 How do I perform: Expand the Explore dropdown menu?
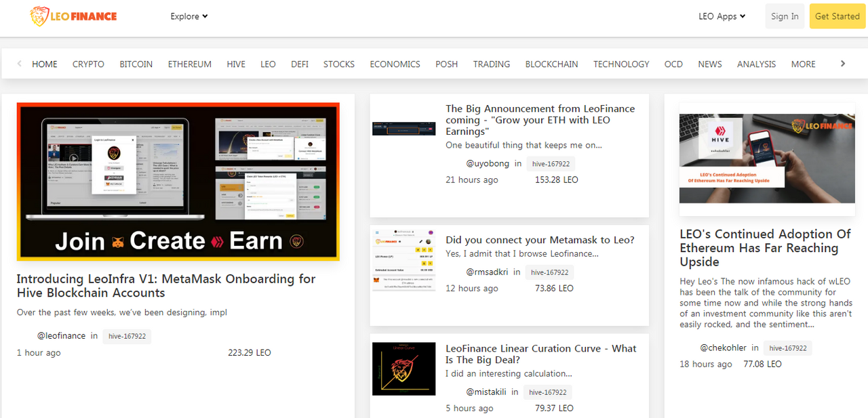pos(189,16)
